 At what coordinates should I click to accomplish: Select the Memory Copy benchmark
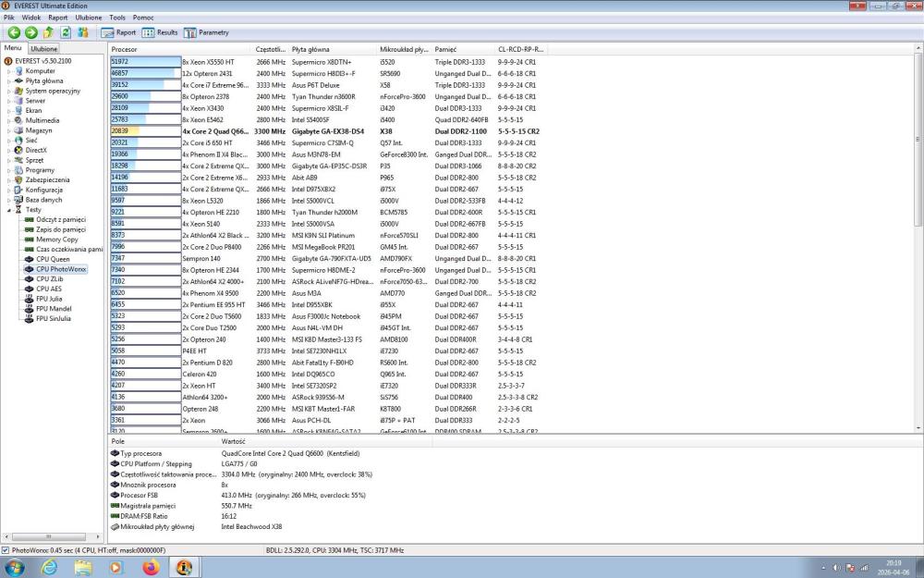click(x=56, y=240)
